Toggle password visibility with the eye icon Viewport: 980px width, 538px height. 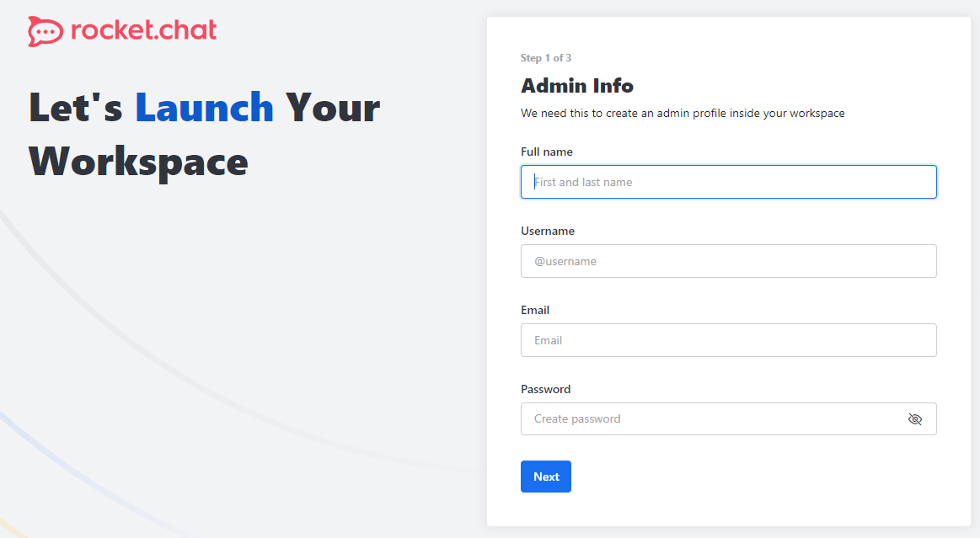pos(915,419)
